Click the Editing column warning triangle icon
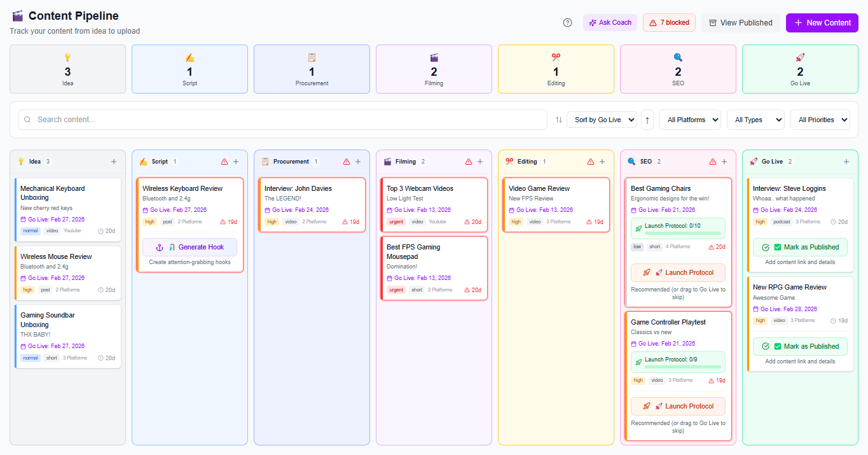The height and width of the screenshot is (455, 868). [x=591, y=162]
